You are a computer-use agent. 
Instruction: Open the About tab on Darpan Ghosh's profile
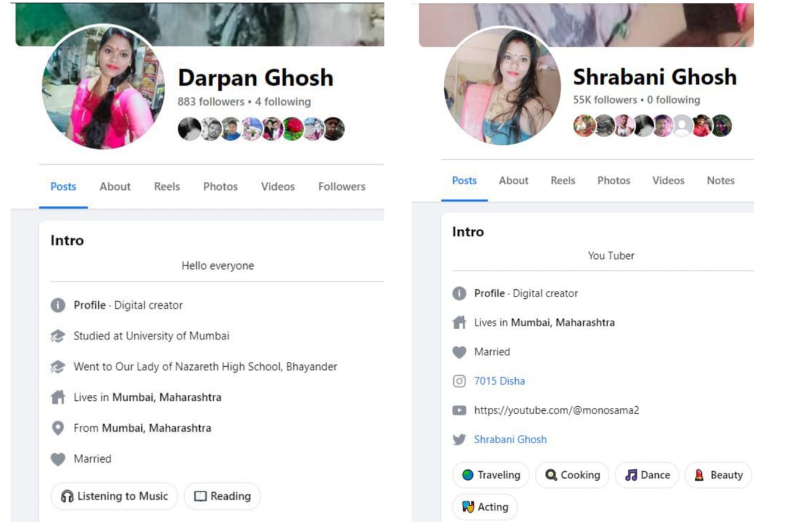point(115,187)
